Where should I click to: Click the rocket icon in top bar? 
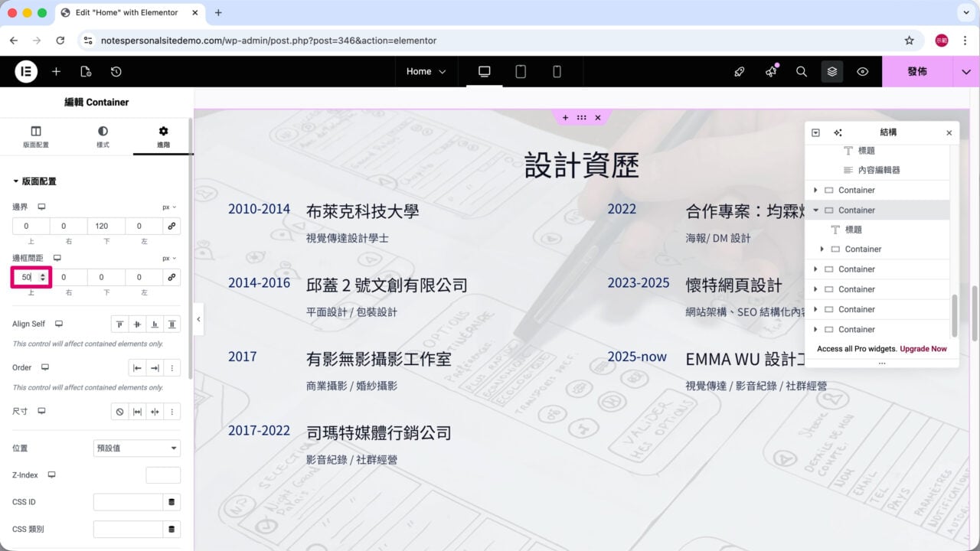[739, 71]
